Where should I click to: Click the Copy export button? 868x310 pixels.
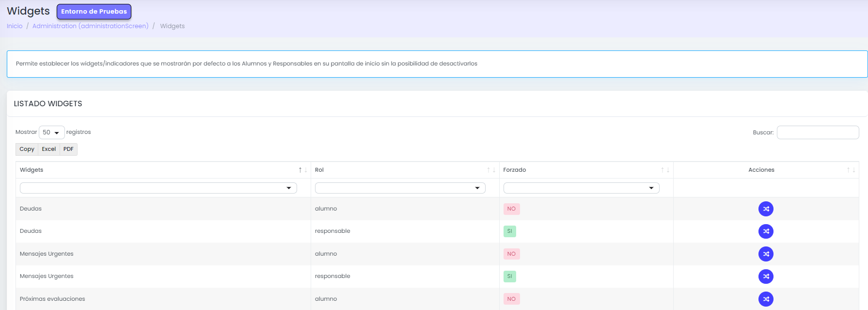[27, 149]
